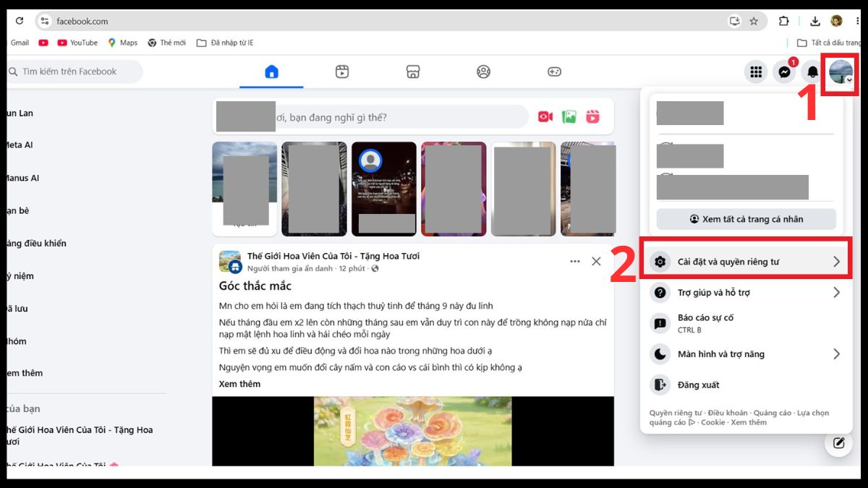Open the Facebook menu grid icon
Image resolution: width=868 pixels, height=488 pixels.
756,72
